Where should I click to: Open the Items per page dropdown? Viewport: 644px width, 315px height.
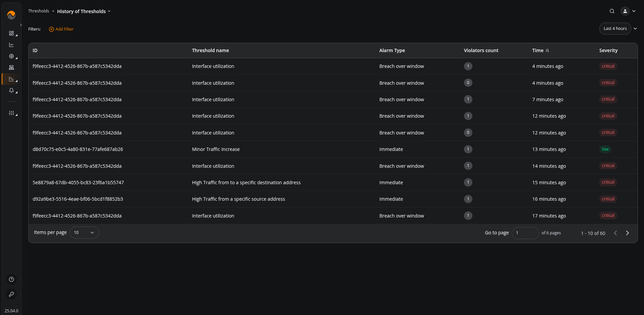84,233
